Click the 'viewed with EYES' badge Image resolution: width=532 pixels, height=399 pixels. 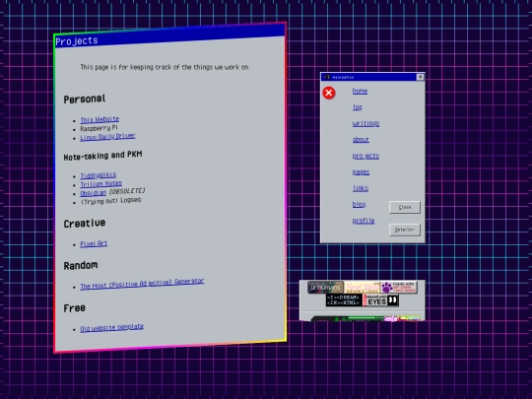(x=380, y=299)
